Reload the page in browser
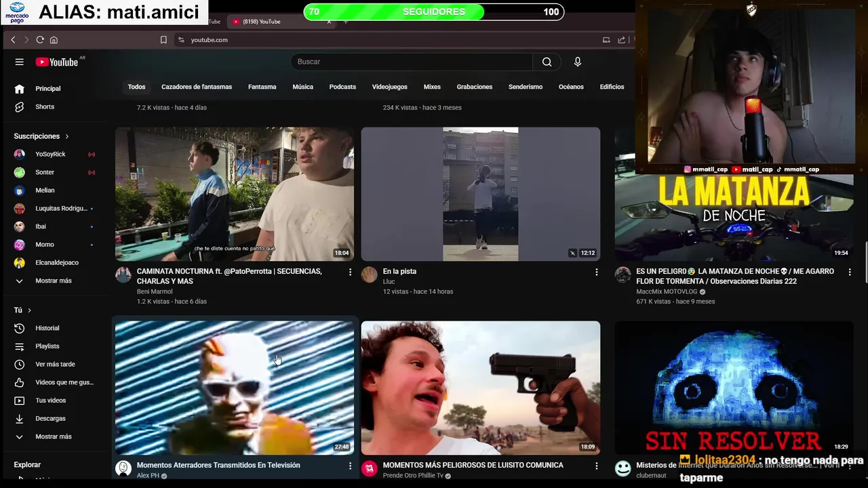 point(40,40)
